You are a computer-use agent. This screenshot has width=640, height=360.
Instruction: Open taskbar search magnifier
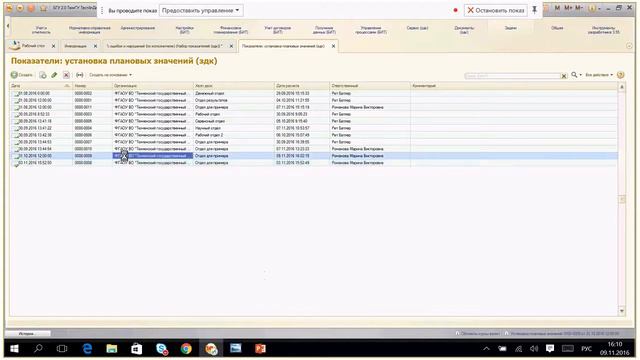(38, 349)
